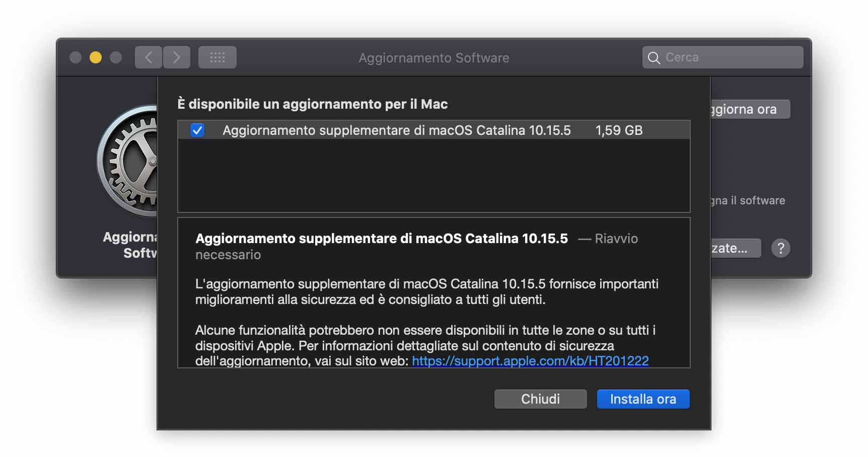Minimize window with the yellow button
This screenshot has height=457, width=868.
pyautogui.click(x=96, y=57)
